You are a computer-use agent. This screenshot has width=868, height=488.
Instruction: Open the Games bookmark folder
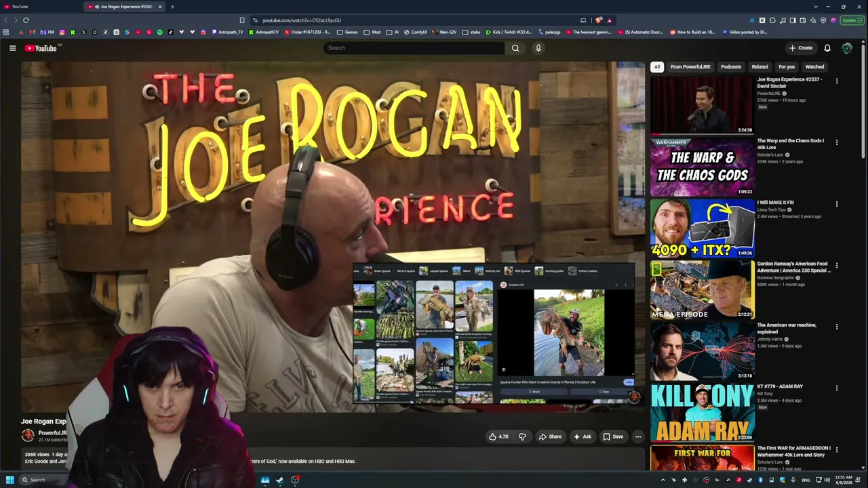coord(347,32)
